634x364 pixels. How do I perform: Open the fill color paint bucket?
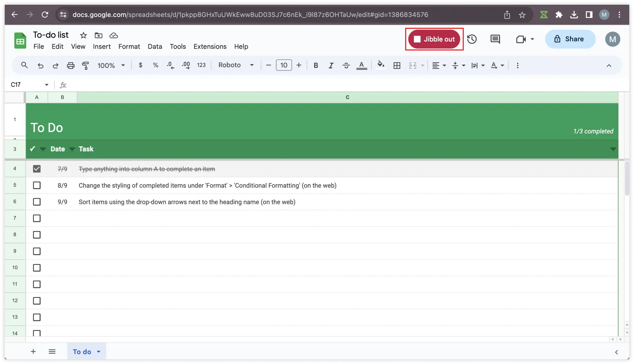(381, 65)
